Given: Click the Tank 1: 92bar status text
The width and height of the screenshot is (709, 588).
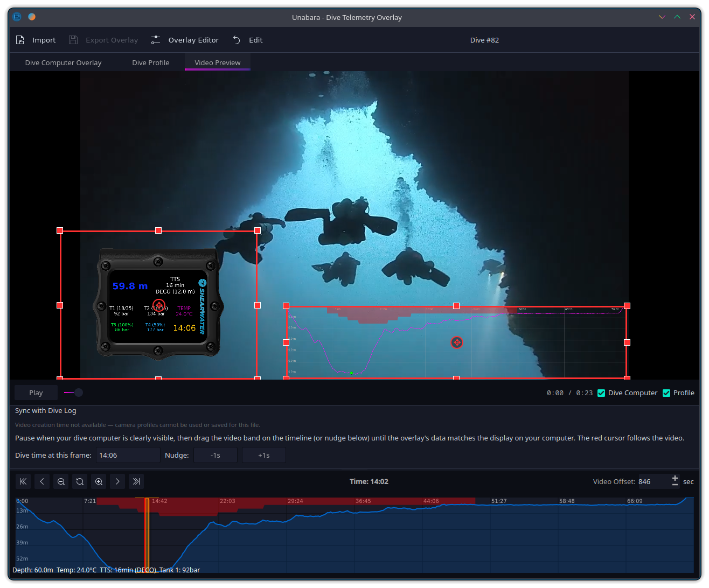Looking at the screenshot, I should pos(179,570).
